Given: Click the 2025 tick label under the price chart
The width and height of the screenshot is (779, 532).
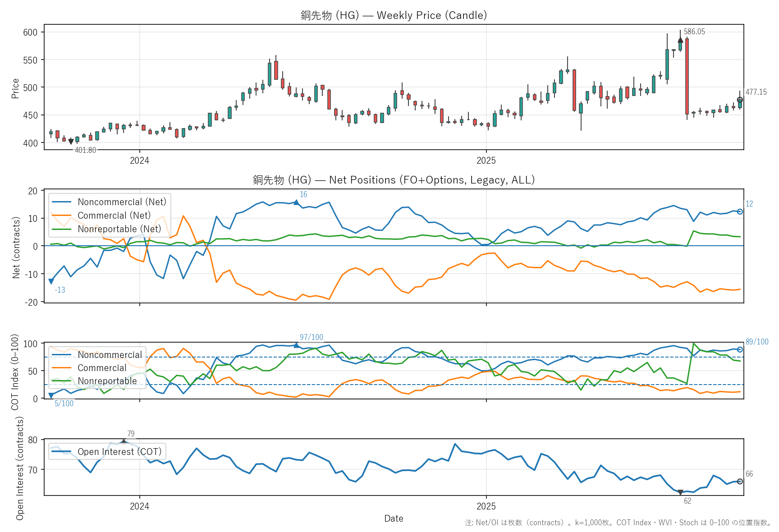Looking at the screenshot, I should tap(486, 161).
